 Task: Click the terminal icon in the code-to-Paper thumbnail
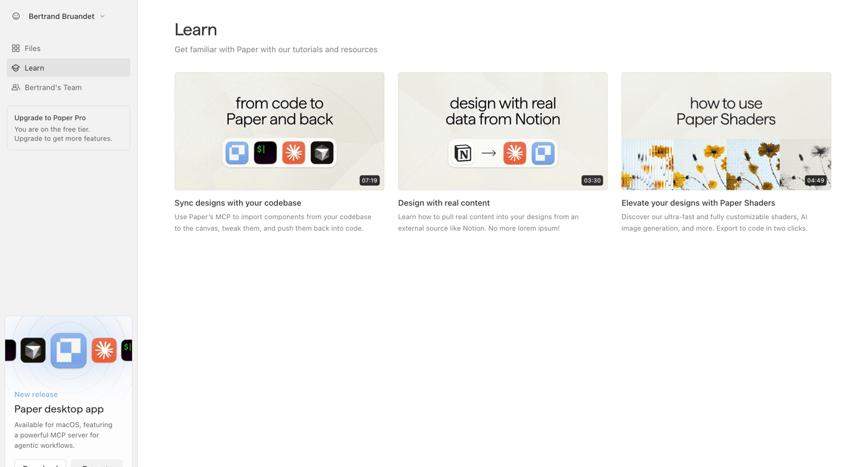coord(265,153)
